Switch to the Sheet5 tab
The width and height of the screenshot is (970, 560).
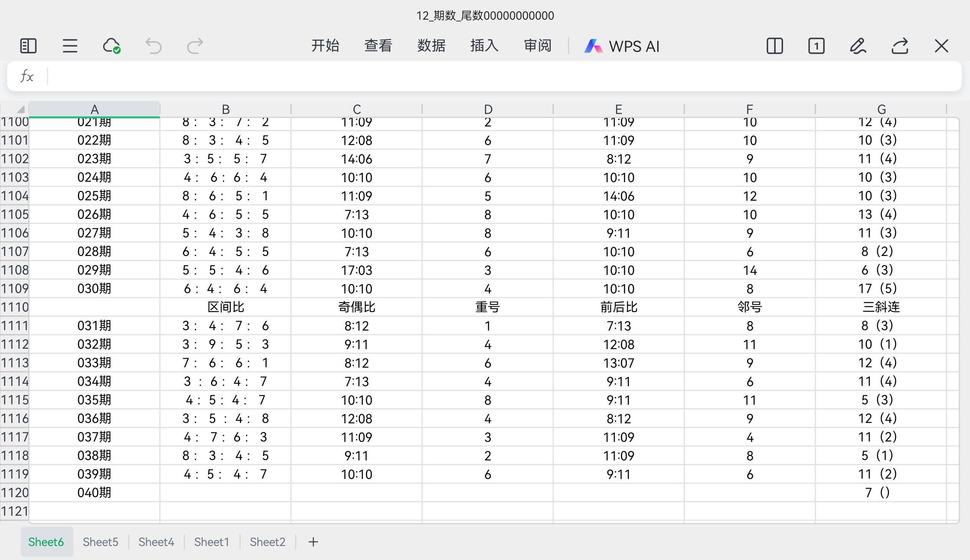point(100,542)
